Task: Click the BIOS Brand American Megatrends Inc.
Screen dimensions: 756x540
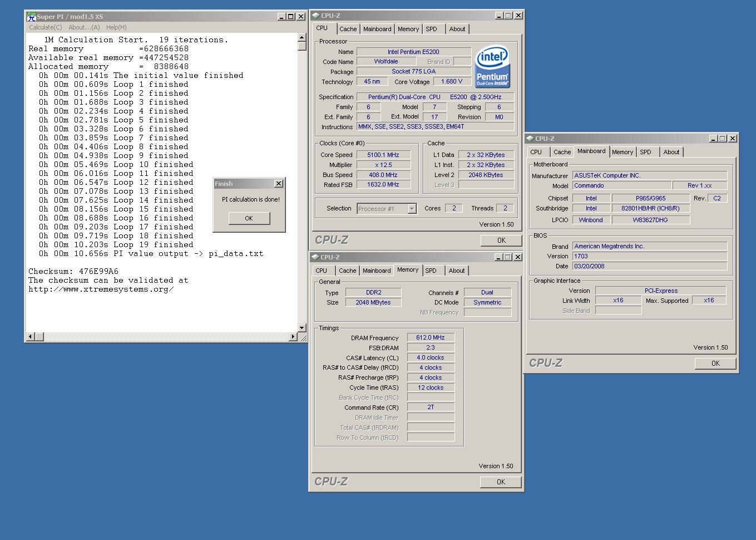Action: tap(650, 246)
